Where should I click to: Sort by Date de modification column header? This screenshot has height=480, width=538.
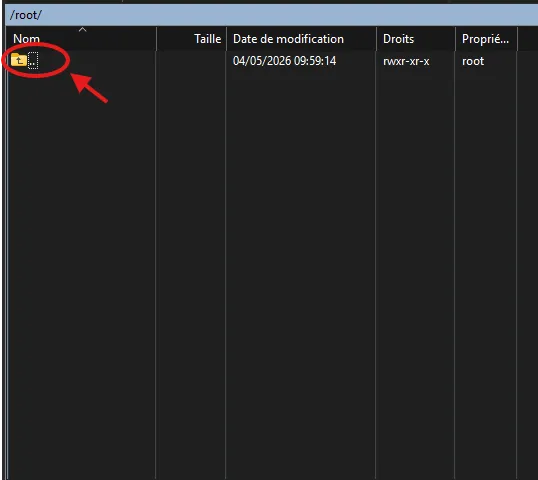click(301, 39)
